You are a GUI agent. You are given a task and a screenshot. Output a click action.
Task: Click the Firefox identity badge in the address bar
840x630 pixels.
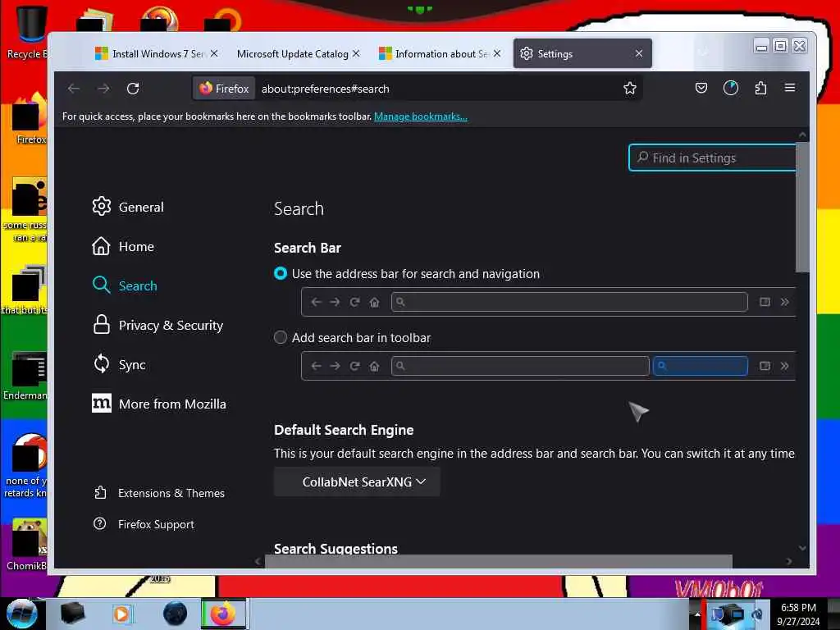pyautogui.click(x=224, y=89)
